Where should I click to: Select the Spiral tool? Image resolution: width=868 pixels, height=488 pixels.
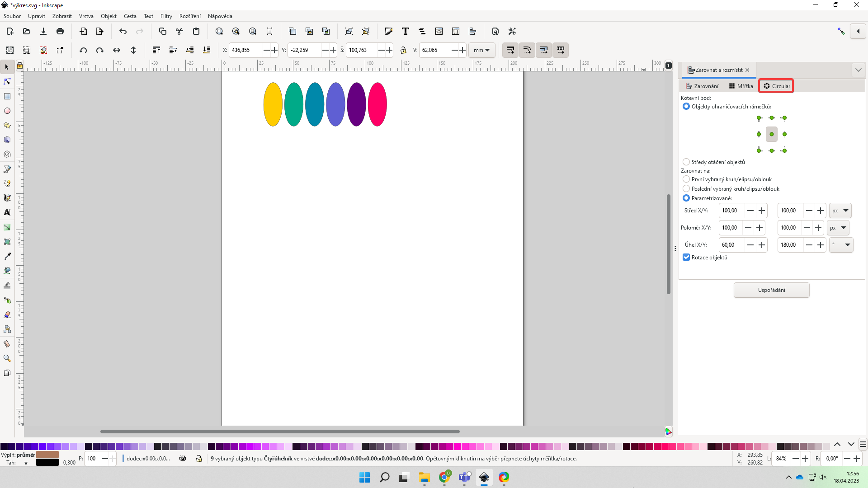pyautogui.click(x=7, y=154)
